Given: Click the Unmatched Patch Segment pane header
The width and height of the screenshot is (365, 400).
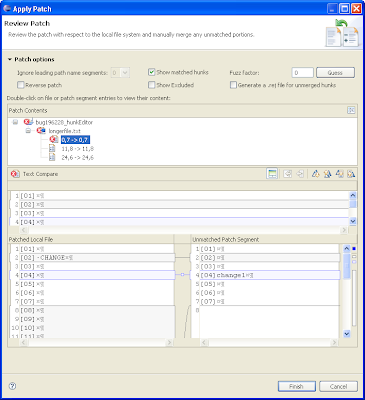Looking at the screenshot, I should [x=274, y=239].
